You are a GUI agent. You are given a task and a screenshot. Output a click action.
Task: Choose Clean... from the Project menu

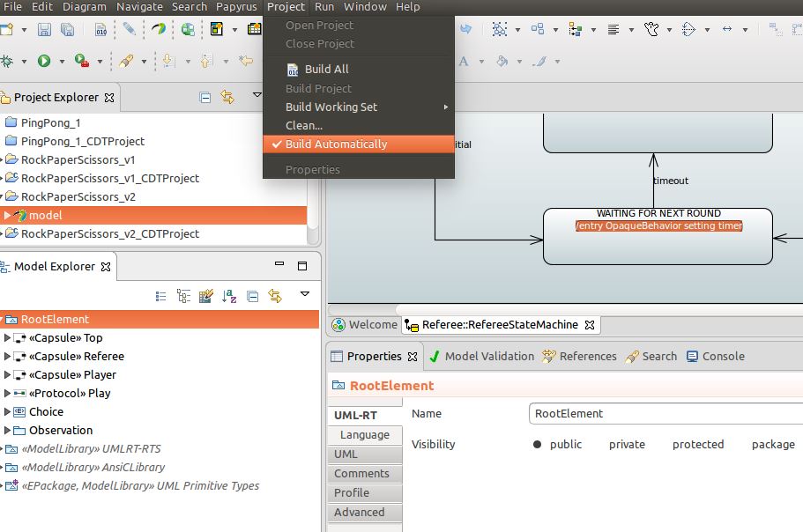[x=359, y=125]
